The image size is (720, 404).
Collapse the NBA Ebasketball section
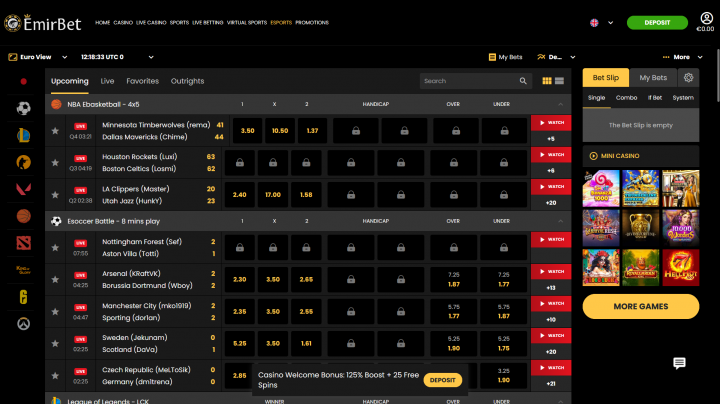coord(561,104)
